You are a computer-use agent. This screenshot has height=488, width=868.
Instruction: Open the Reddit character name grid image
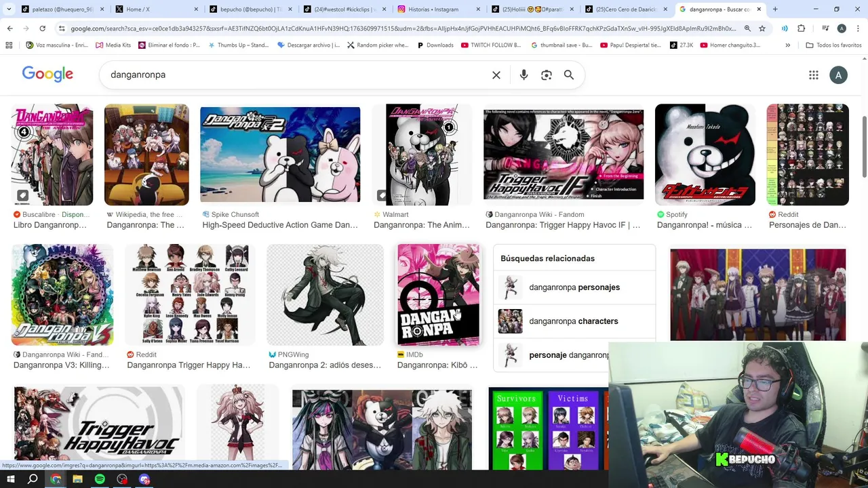190,295
